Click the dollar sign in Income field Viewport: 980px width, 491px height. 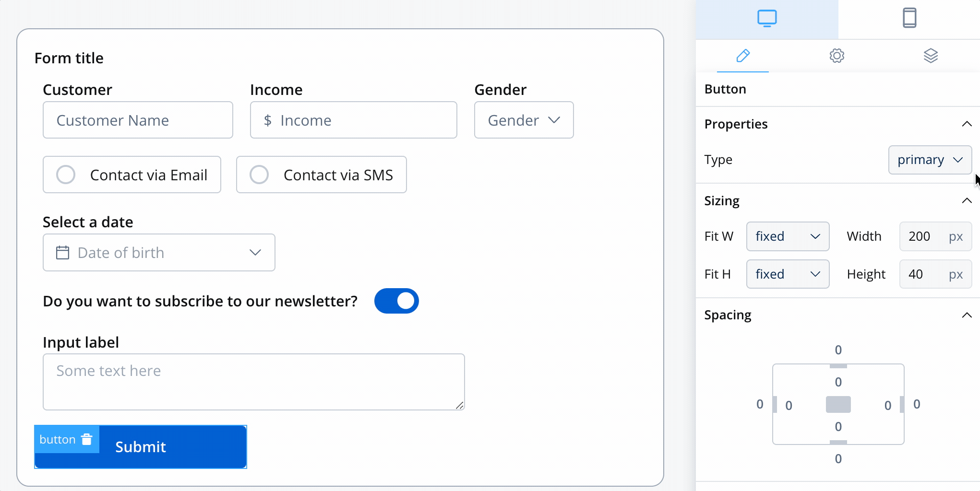(268, 120)
